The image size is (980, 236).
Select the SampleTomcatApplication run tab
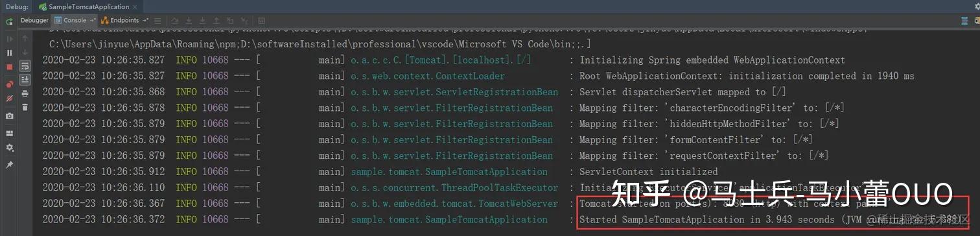tap(84, 6)
